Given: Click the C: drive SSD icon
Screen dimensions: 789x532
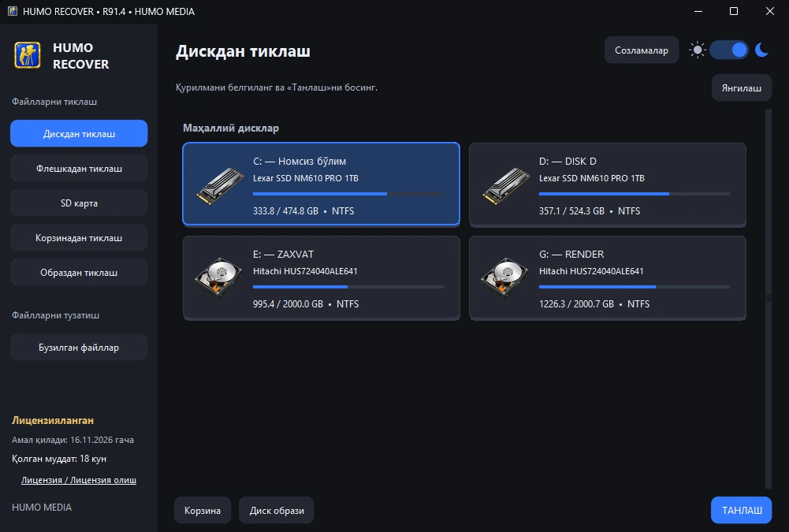Looking at the screenshot, I should (221, 185).
